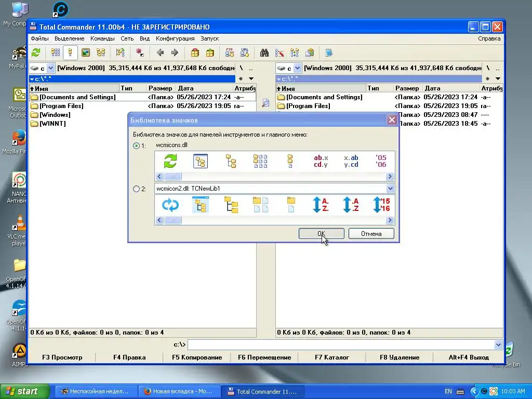Viewport: 532px width, 399px height.
Task: Open the Файлы menu
Action: click(x=39, y=38)
